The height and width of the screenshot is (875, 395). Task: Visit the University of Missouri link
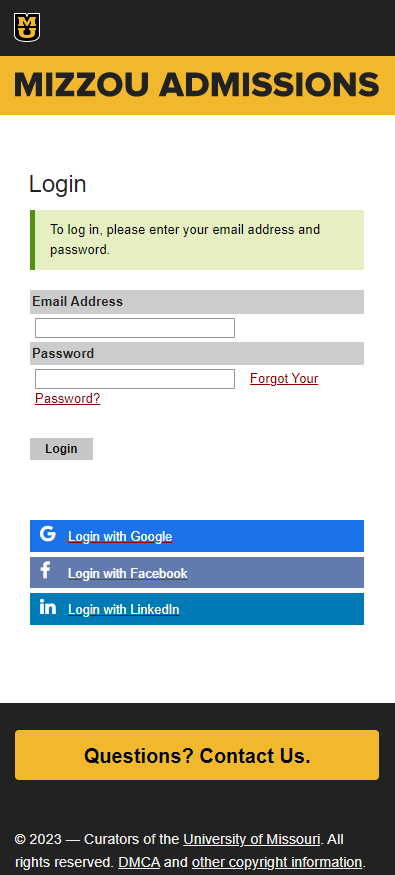pyautogui.click(x=252, y=839)
